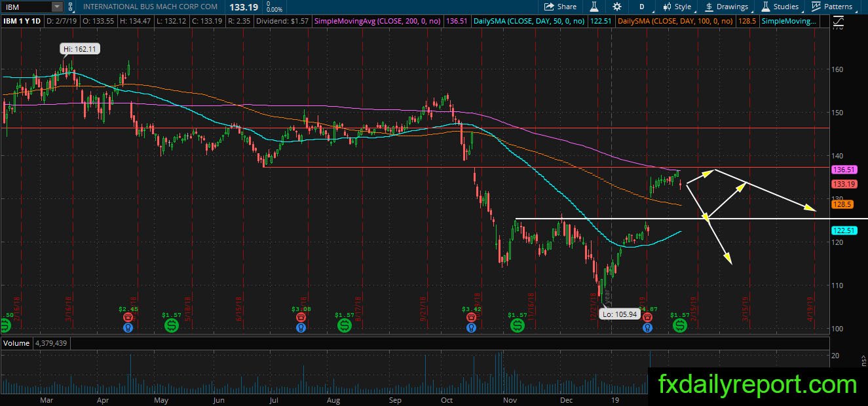Screen dimensions: 868x406
Task: Click the candlestick icon beside Style
Action: pyautogui.click(x=668, y=7)
